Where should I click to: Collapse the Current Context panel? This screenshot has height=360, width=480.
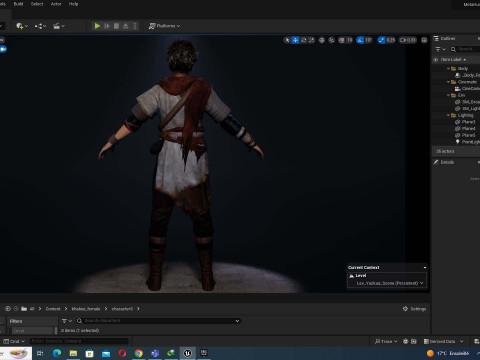pos(425,268)
